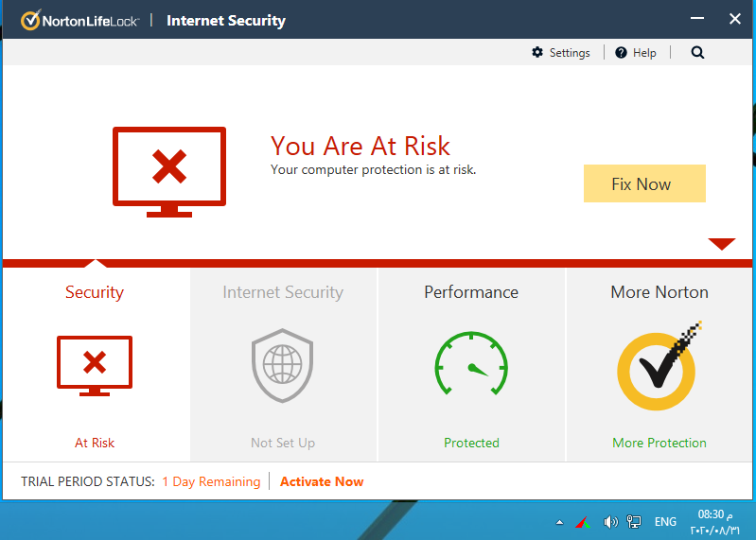Open the network tray icon
This screenshot has height=540, width=756.
tap(634, 522)
